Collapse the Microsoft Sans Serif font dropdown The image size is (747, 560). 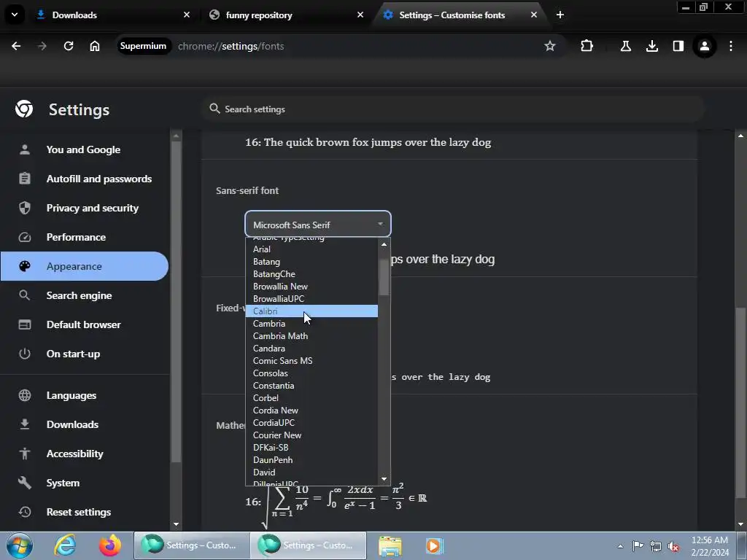(x=318, y=225)
